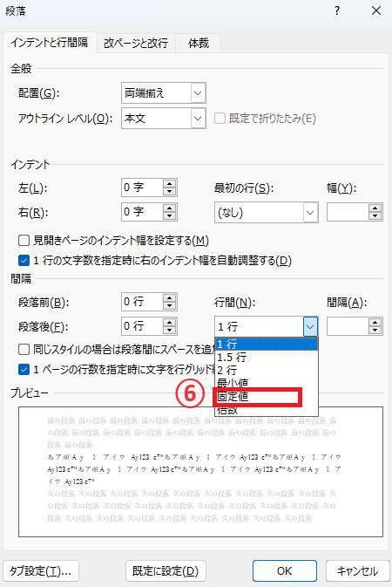Image resolution: width=392 pixels, height=587 pixels.
Task: Click the タブ設定 button
Action: [41, 571]
